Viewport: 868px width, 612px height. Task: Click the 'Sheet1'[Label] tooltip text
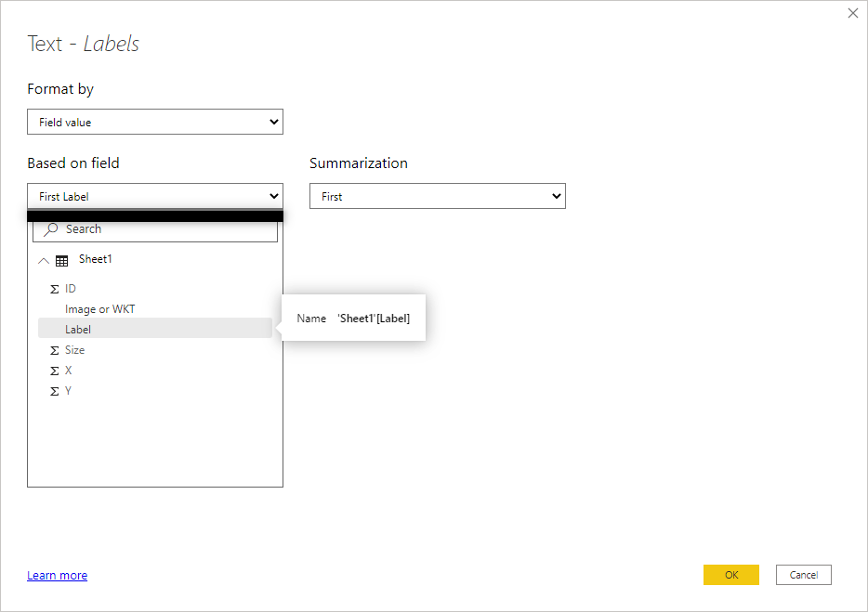374,319
